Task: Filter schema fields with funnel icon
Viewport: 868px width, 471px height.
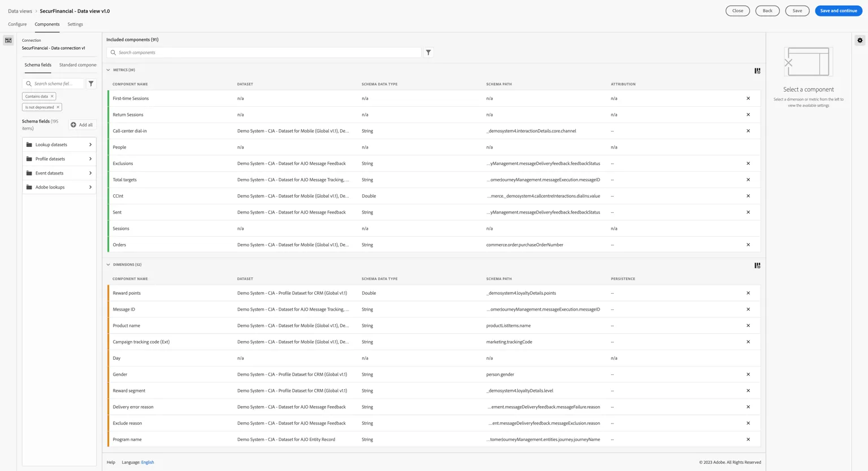Action: click(91, 84)
